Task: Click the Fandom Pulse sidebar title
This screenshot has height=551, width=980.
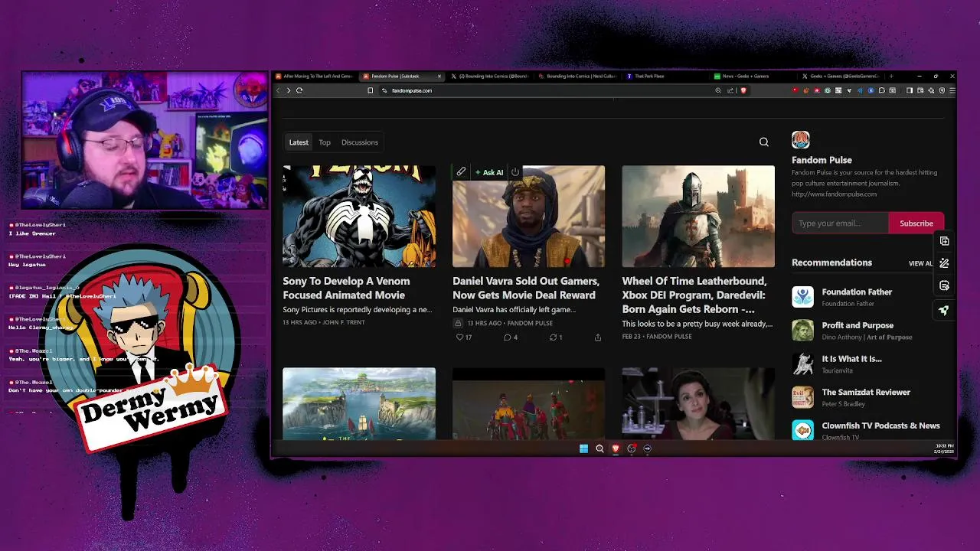Action: 822,160
